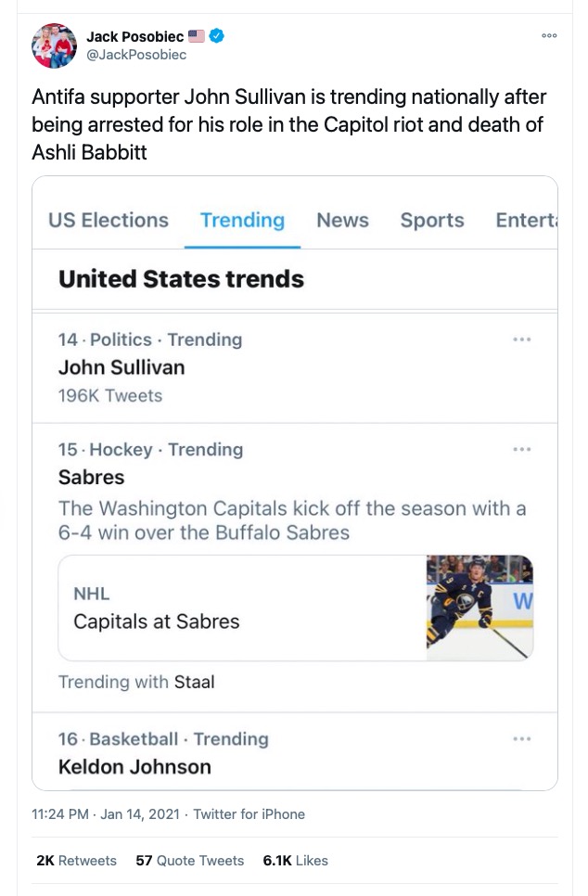The height and width of the screenshot is (896, 588).
Task: Switch to the US Elections tab
Action: point(109,220)
